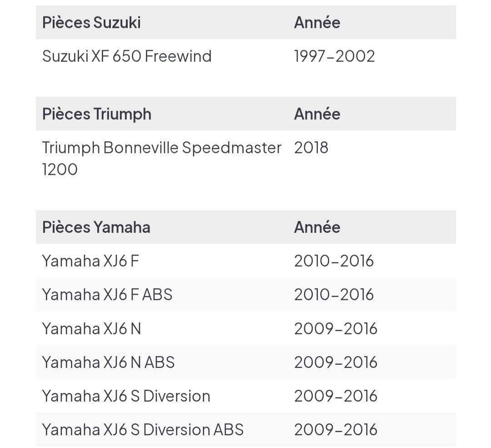Select the Yamaha XJ6 N non-ABS row
Screen dimensions: 491x448
click(91, 328)
